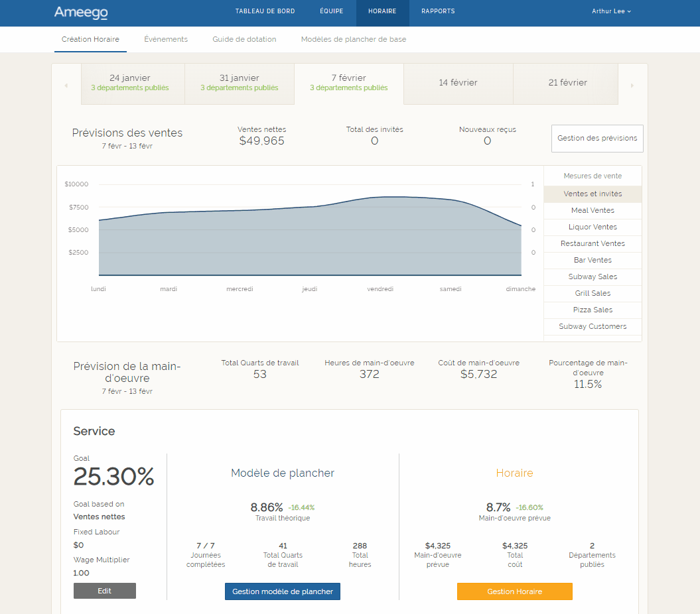Open the Tableau de bord menu
The image size is (700, 614).
tap(265, 11)
